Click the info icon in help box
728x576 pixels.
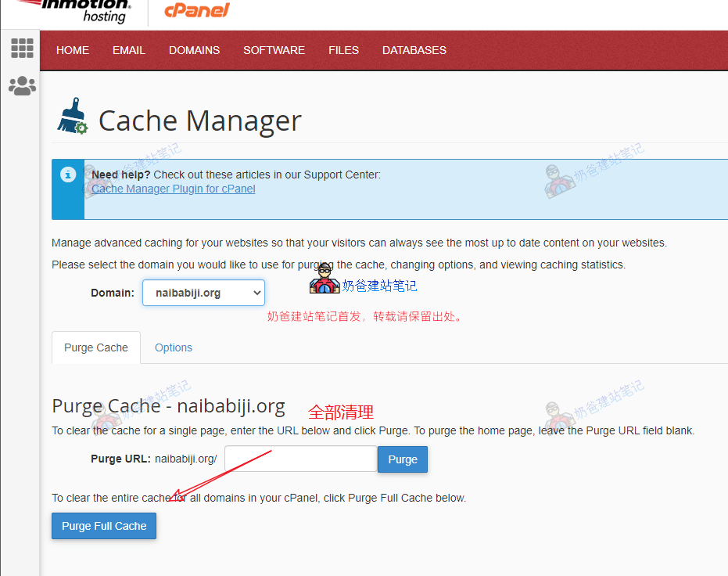(68, 174)
